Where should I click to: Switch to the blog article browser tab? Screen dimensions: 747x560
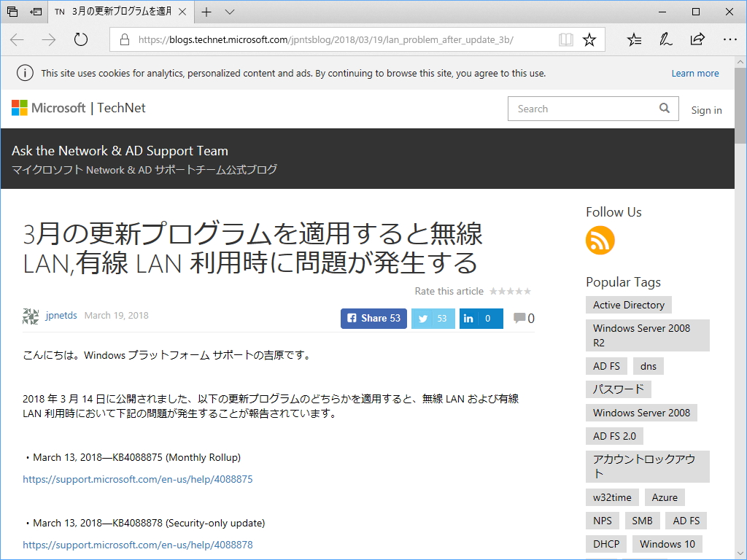point(117,12)
